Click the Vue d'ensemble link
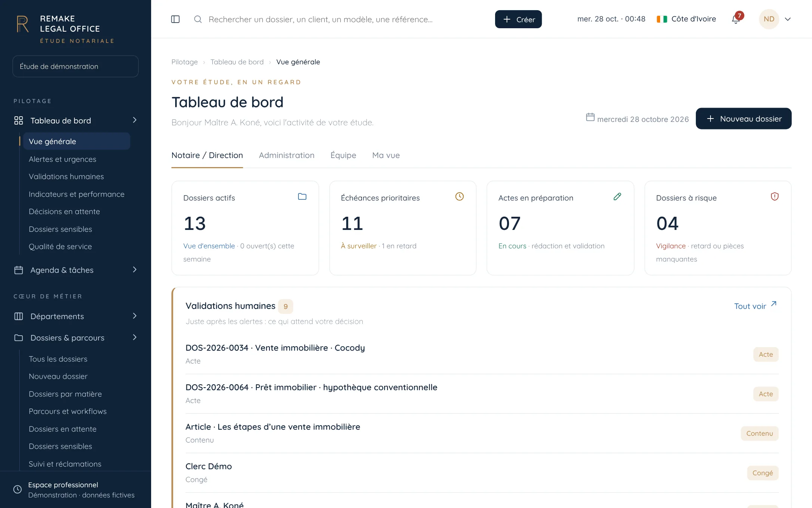 pos(209,246)
